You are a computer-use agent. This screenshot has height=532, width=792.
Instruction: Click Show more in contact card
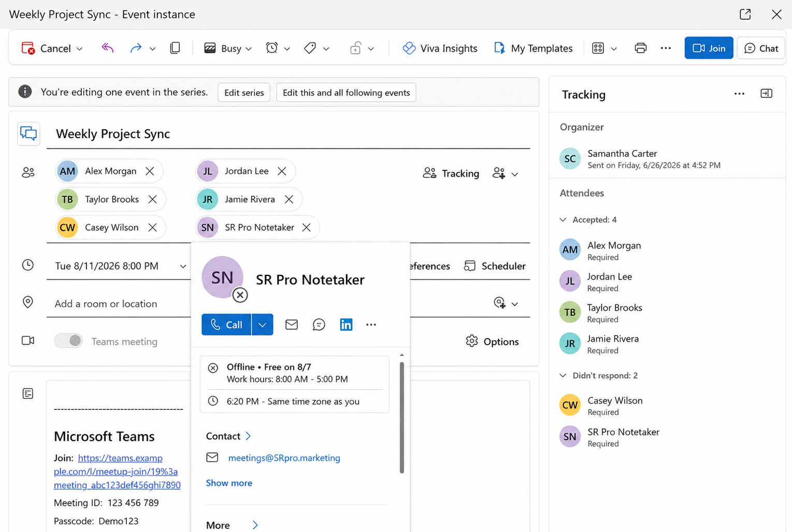coord(229,483)
